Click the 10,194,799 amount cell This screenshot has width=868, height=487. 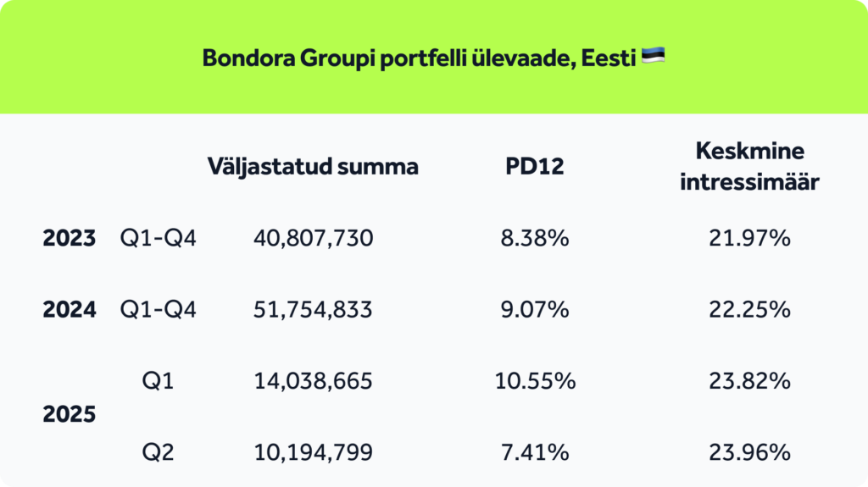314,452
